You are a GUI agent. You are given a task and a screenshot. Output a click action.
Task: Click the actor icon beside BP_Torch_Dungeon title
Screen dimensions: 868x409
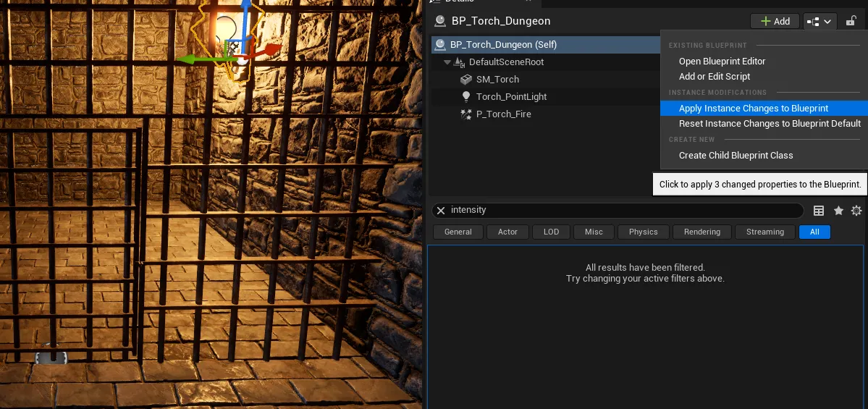coord(440,21)
